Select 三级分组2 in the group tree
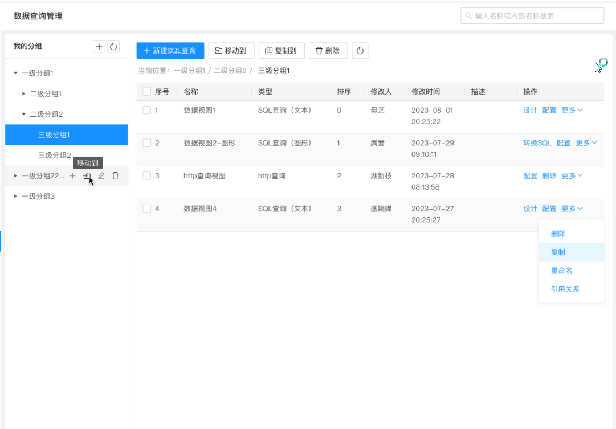 click(x=55, y=155)
